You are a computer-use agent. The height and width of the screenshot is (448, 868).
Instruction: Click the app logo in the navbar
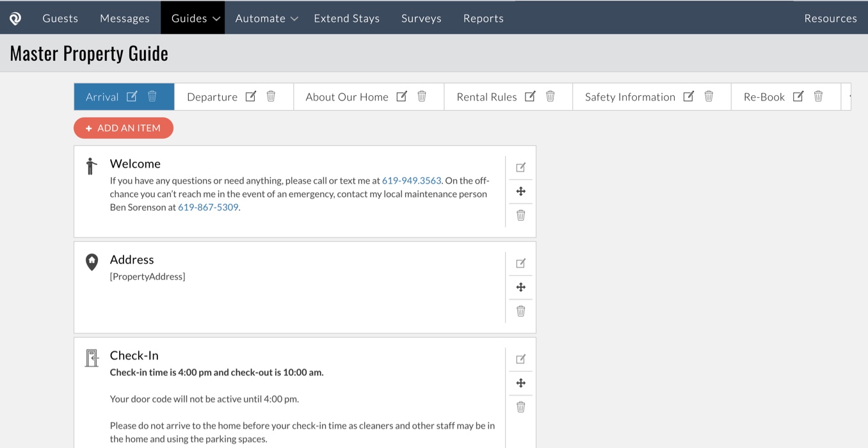[x=14, y=17]
